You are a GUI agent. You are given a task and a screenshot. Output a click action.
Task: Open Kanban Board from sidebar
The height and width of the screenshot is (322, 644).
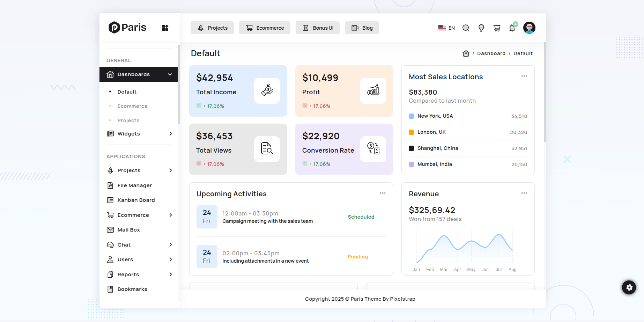click(x=136, y=200)
